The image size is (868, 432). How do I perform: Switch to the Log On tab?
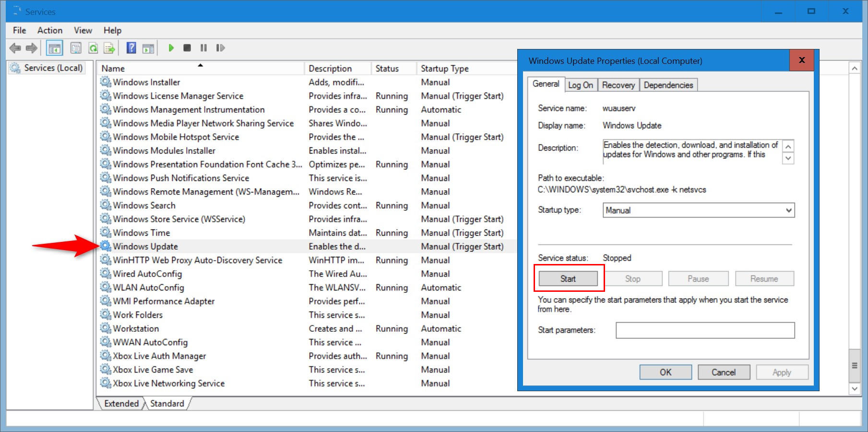click(x=581, y=85)
